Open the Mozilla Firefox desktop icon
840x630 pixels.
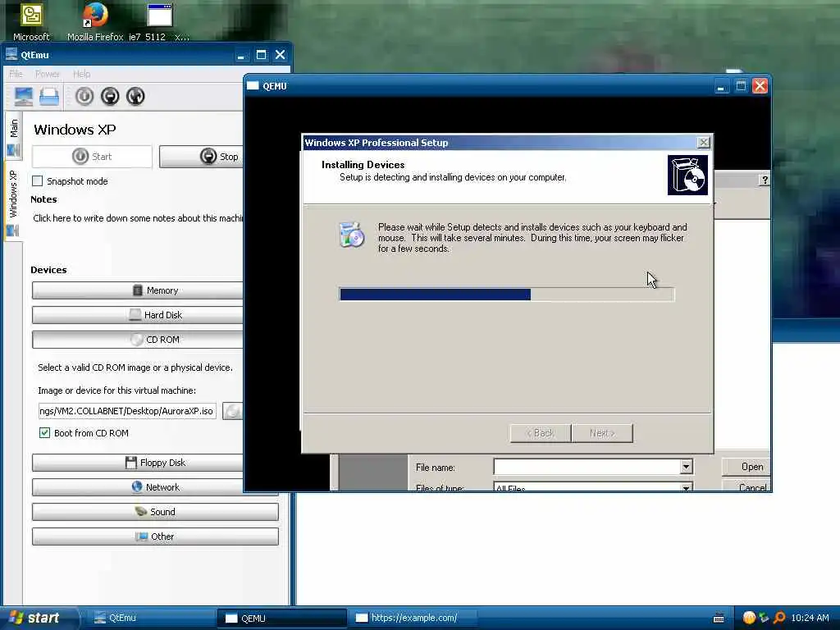coord(95,21)
